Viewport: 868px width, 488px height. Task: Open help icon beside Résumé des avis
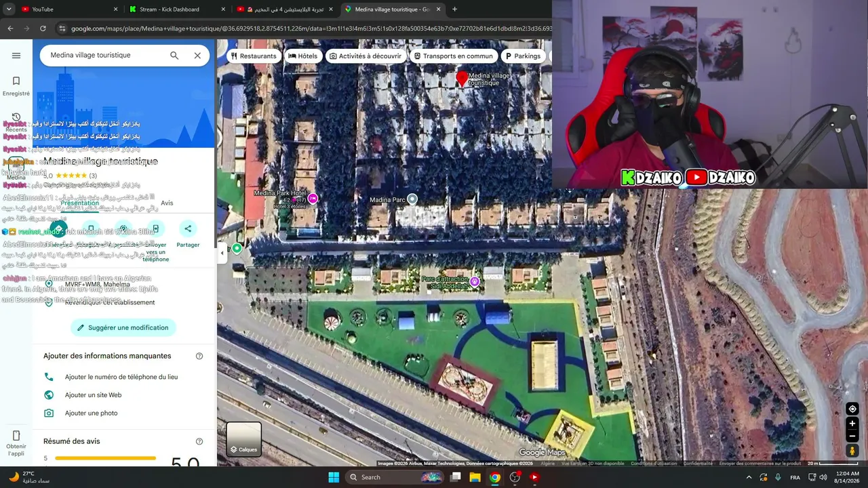pyautogui.click(x=199, y=441)
